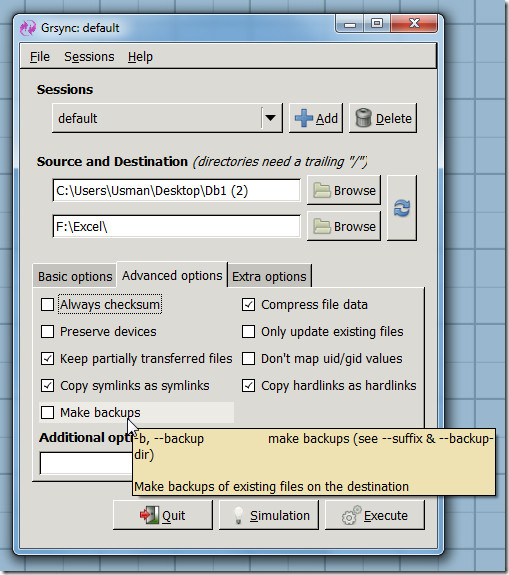
Task: Switch to the Basic options tab
Action: tap(75, 276)
